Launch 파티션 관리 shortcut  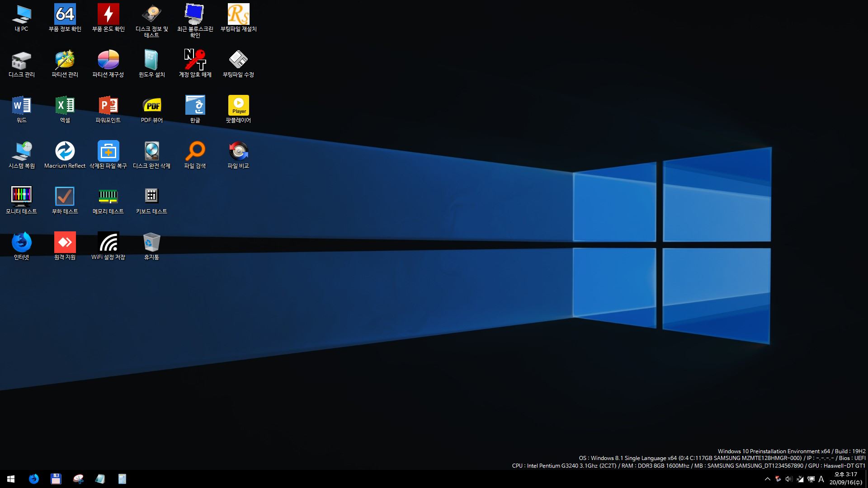tap(65, 64)
